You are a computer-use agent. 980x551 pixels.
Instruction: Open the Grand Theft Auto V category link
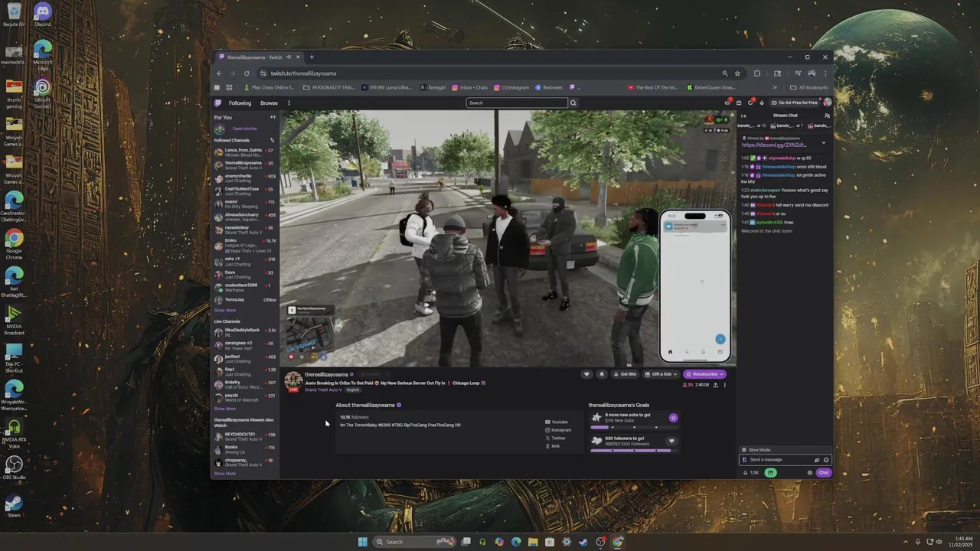click(323, 390)
